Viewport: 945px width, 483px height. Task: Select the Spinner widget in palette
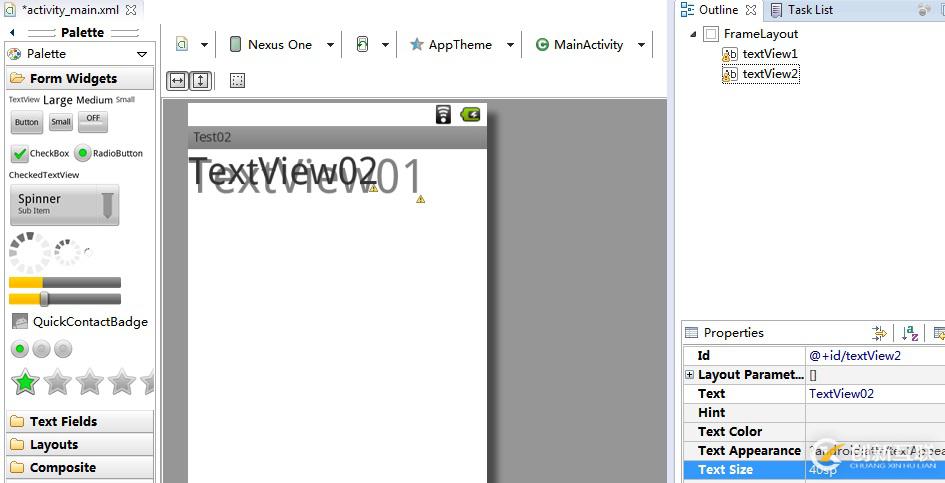pyautogui.click(x=64, y=205)
